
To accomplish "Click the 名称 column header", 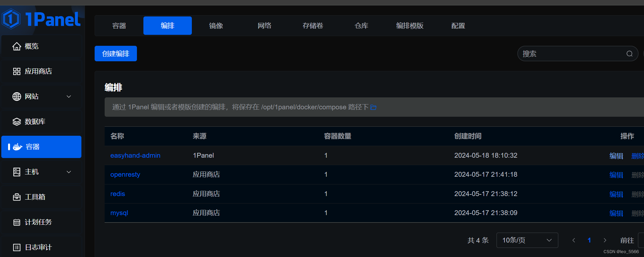I will click(x=117, y=136).
